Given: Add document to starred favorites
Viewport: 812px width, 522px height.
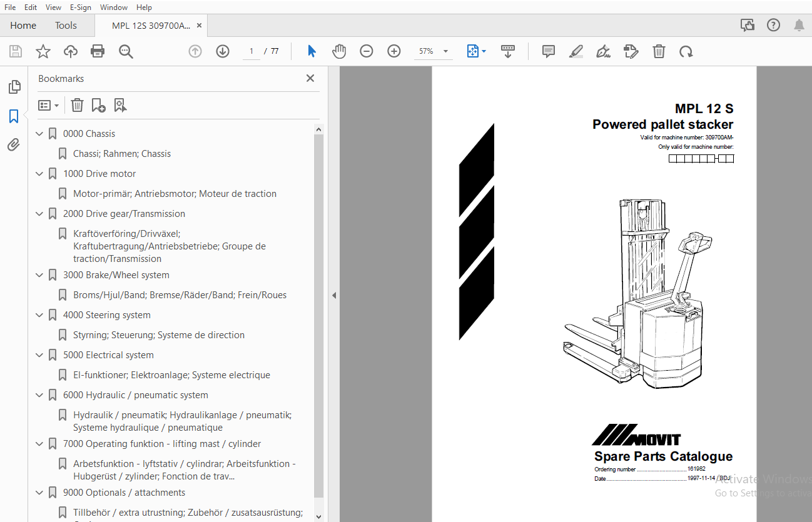Looking at the screenshot, I should 43,51.
